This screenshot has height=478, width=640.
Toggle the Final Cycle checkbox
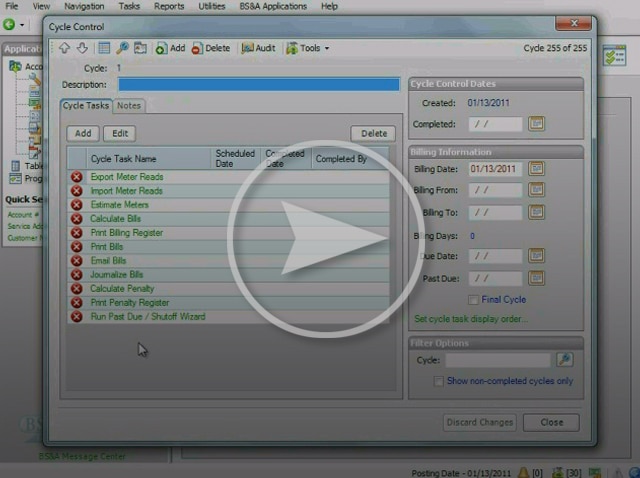(473, 300)
